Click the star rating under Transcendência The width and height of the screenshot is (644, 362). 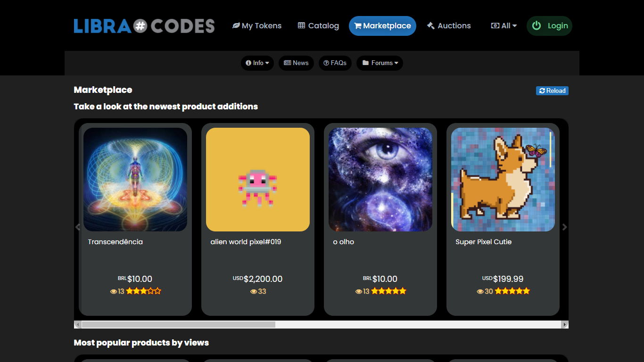[x=143, y=291]
